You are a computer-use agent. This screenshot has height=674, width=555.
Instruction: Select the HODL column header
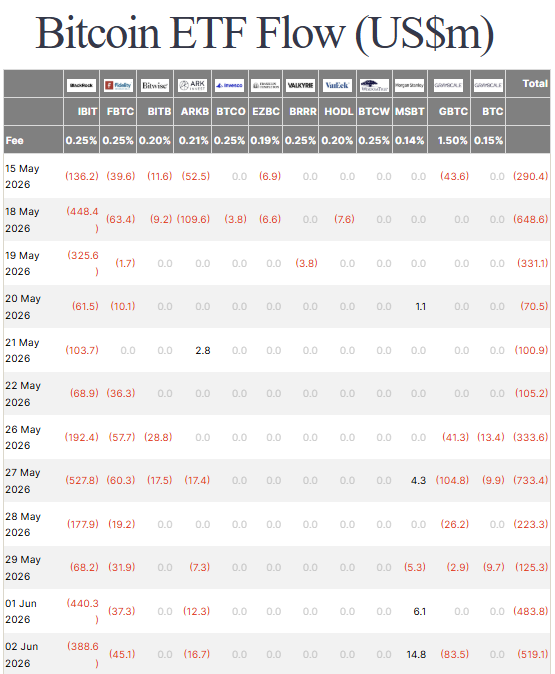(339, 112)
